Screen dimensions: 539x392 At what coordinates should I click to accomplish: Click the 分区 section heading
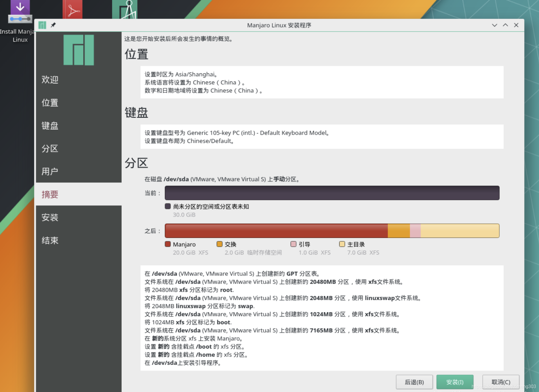pos(136,163)
